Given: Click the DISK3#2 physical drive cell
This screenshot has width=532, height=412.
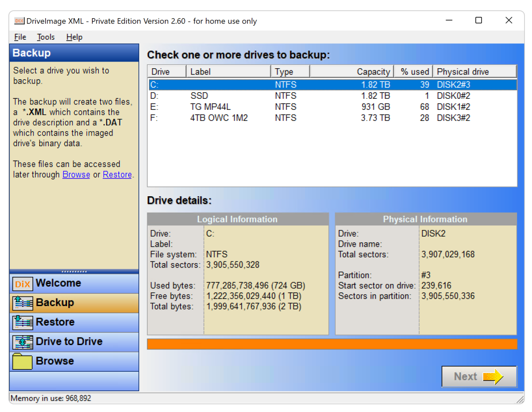Looking at the screenshot, I should pos(454,118).
